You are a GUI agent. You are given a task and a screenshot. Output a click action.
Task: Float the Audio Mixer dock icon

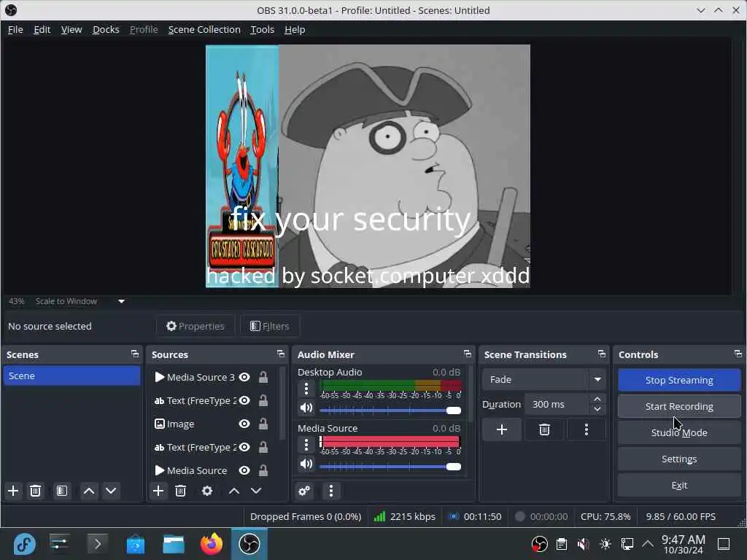click(468, 354)
